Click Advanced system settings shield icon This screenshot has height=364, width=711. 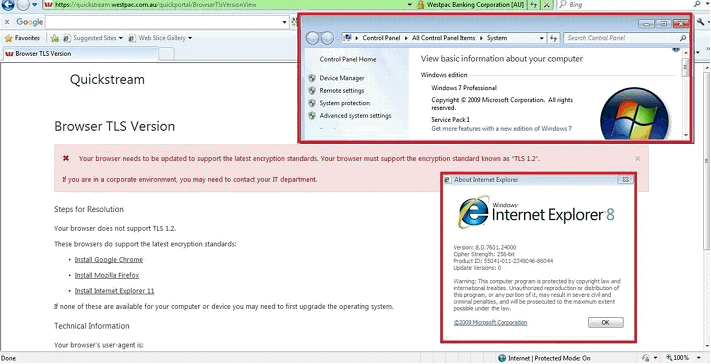click(x=312, y=116)
